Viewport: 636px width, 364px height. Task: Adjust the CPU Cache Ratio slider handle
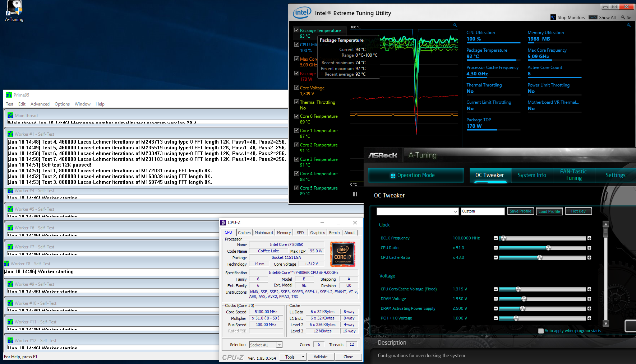point(540,258)
